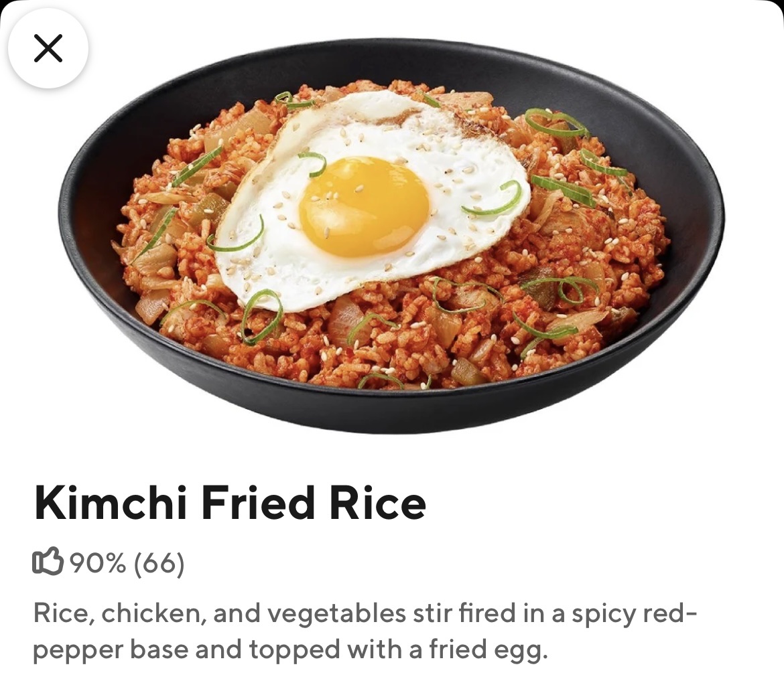Tap the egg yolk in the photo

point(364,206)
